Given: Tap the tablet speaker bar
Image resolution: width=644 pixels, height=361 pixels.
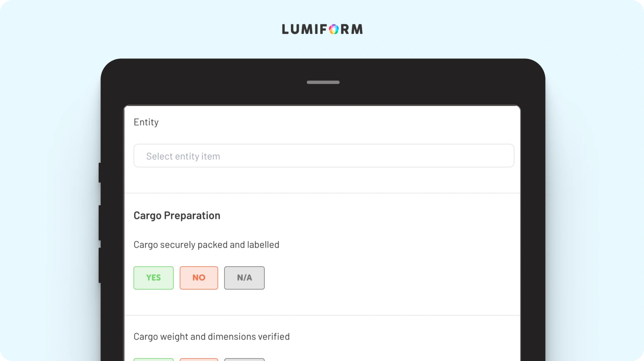Looking at the screenshot, I should point(323,82).
